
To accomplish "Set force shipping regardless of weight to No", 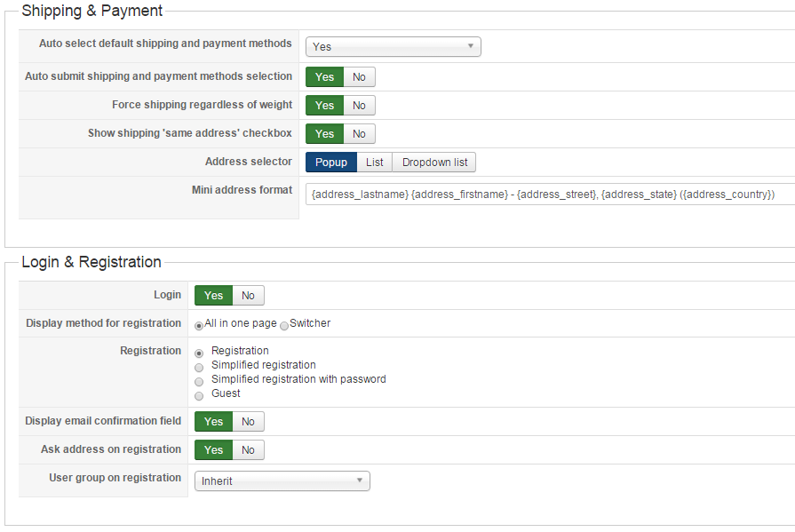I will tap(359, 106).
